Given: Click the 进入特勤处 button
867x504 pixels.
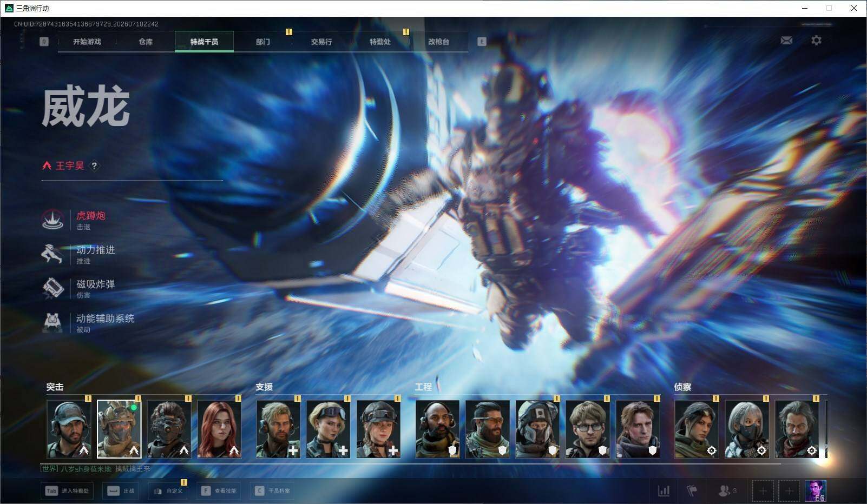Looking at the screenshot, I should coord(67,491).
